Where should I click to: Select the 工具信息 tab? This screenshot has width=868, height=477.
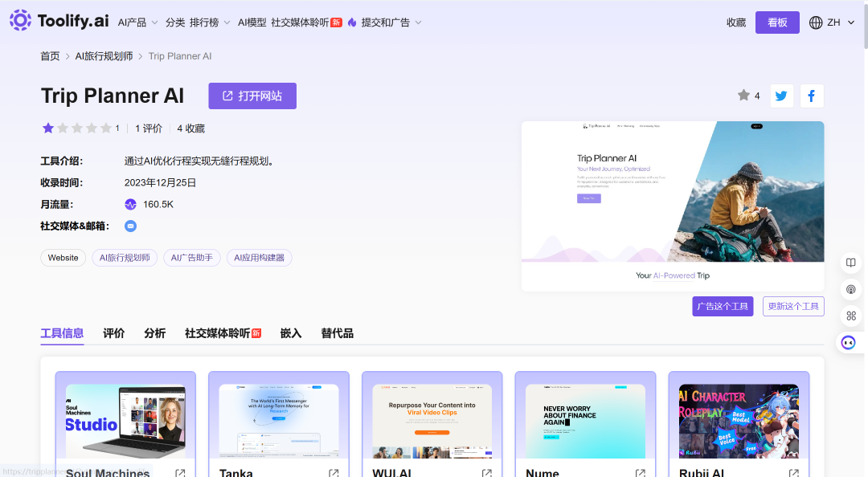(x=62, y=333)
